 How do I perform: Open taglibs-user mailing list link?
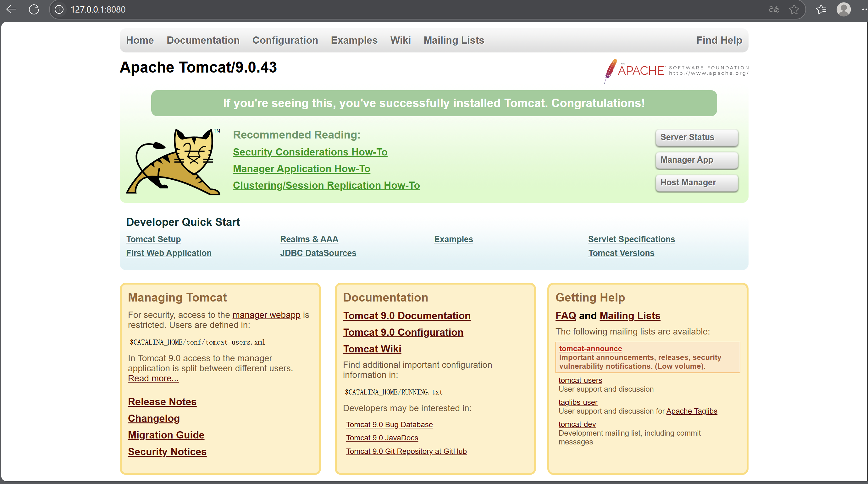pyautogui.click(x=578, y=402)
